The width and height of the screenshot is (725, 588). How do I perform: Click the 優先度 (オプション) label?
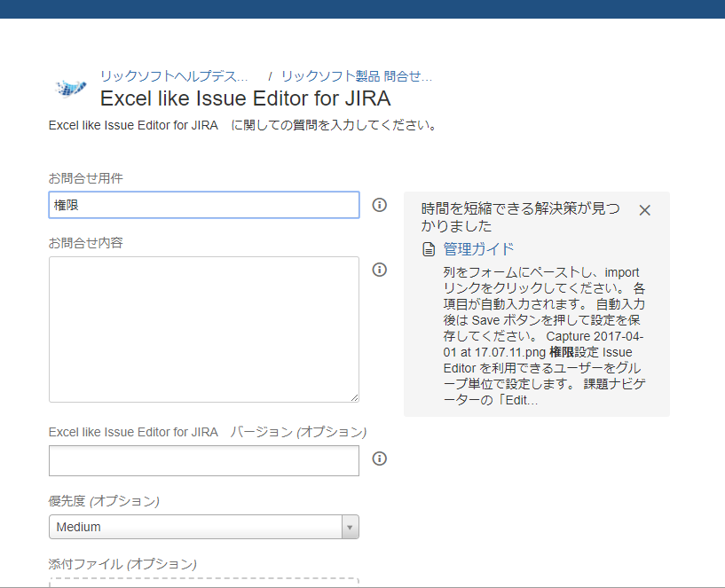point(104,501)
